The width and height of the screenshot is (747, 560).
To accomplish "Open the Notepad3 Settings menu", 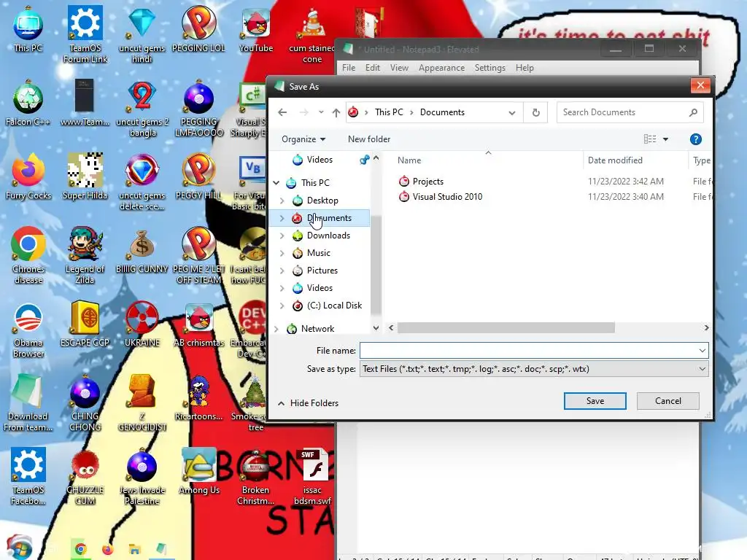I will 489,68.
